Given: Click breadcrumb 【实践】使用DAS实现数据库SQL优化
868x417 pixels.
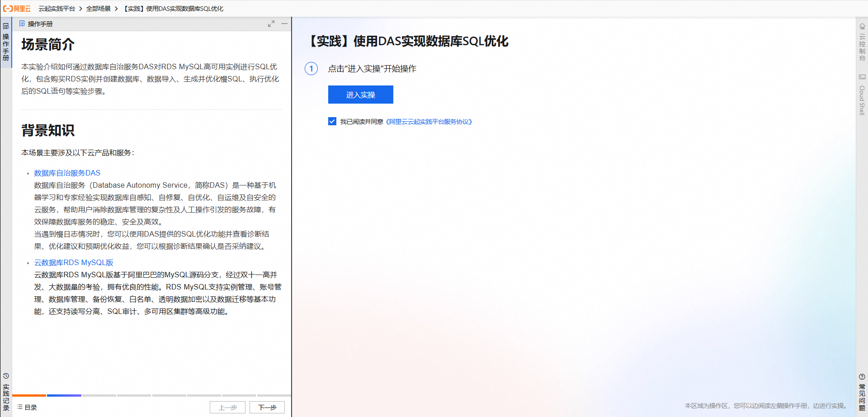Looking at the screenshot, I should click(x=173, y=9).
